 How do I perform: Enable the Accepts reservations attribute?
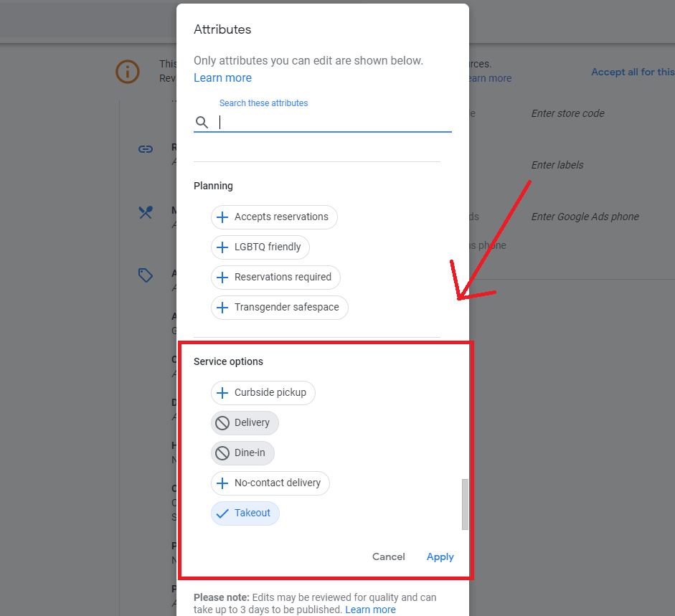(x=274, y=217)
